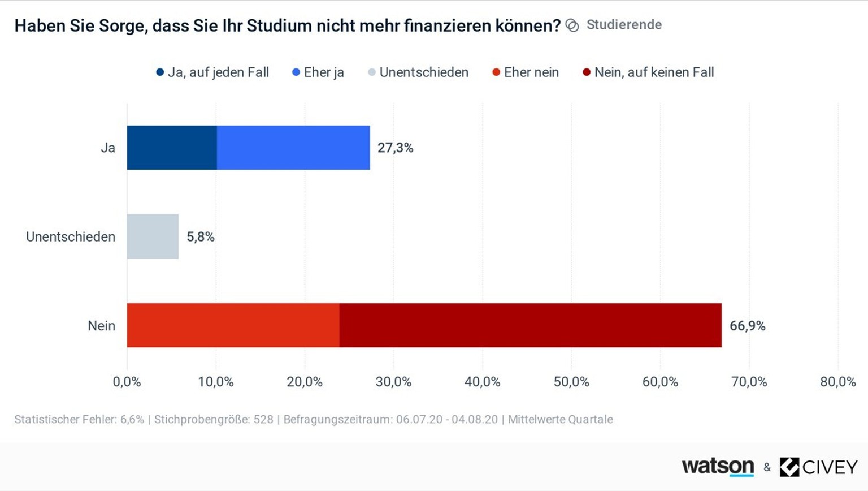This screenshot has height=491, width=868.
Task: Click the Civey logo icon
Action: pos(789,467)
